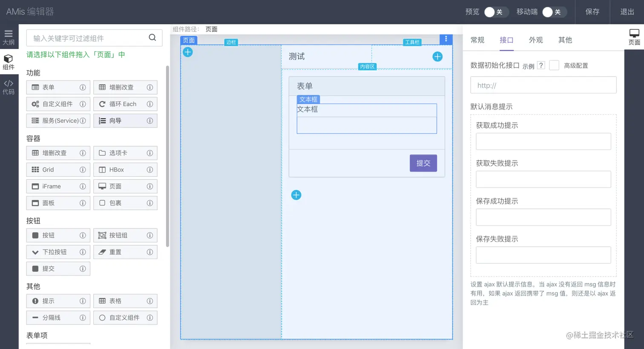
Task: Click the 提交 submit button in the form
Action: coord(423,163)
